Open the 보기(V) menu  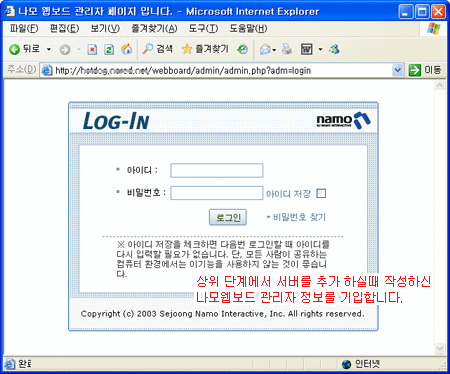(x=105, y=29)
